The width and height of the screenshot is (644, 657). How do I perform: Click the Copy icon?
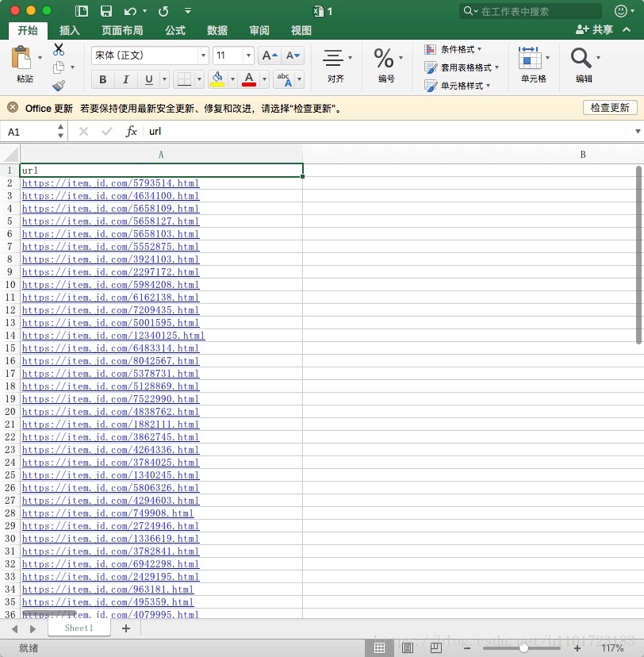pos(59,67)
